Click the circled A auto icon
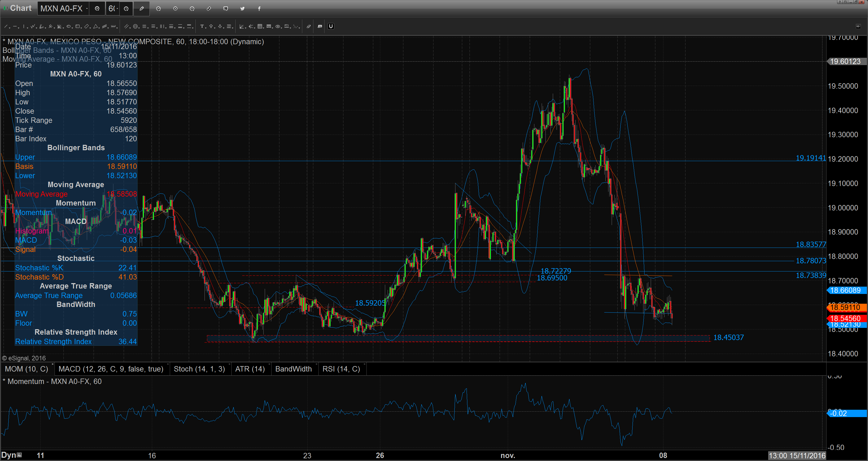 (x=192, y=8)
